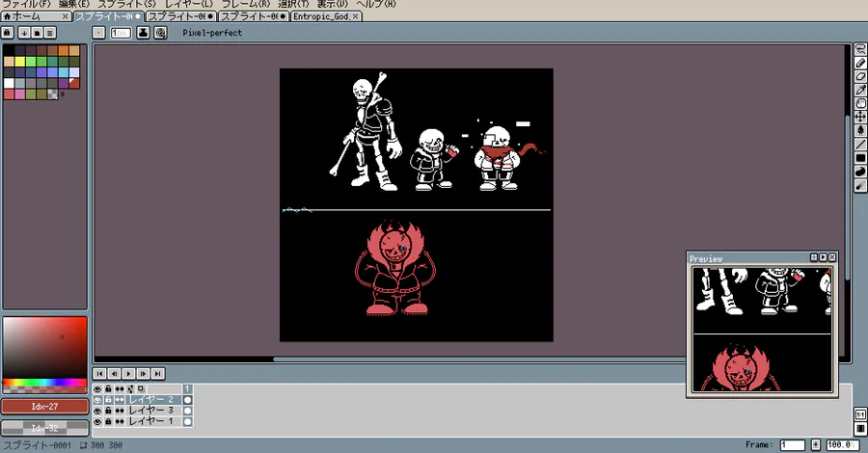This screenshot has height=453, width=868.
Task: Open the palette options menu icon
Action: point(50,33)
